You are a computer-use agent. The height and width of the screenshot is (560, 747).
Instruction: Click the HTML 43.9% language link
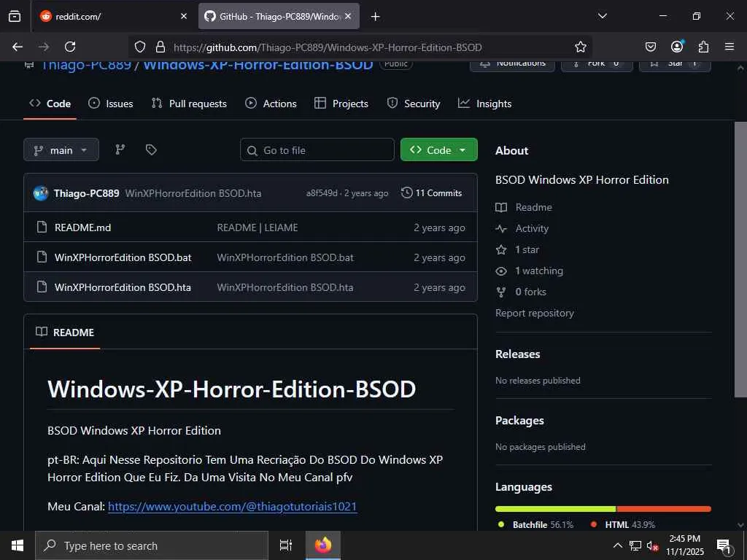(x=623, y=524)
